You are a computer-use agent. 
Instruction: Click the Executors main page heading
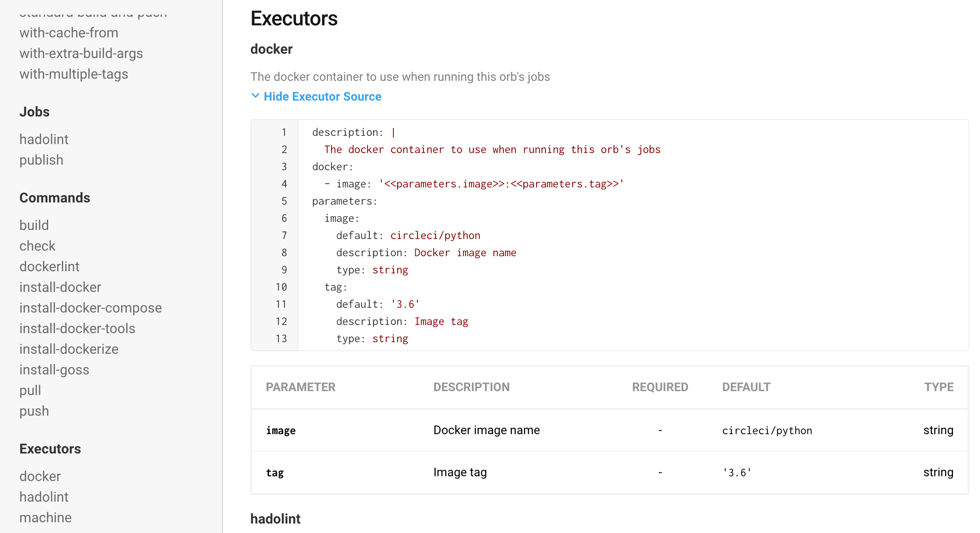coord(294,18)
